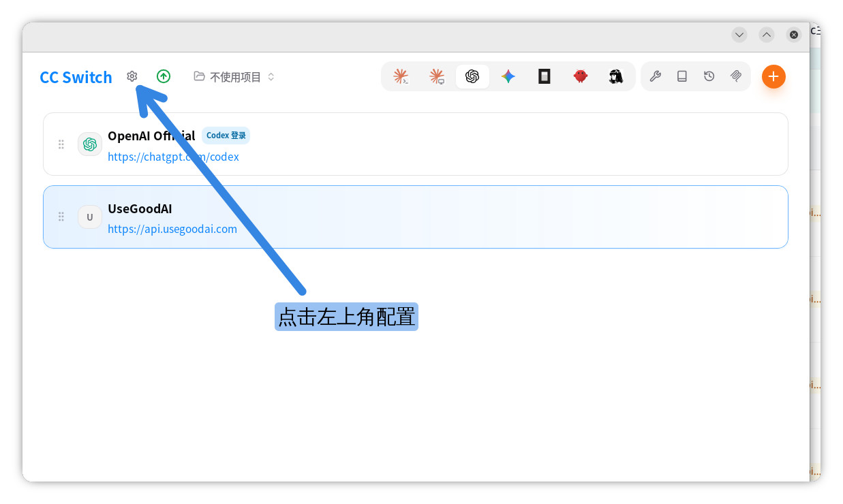Open the https://api.usegoodai.com link

[172, 229]
